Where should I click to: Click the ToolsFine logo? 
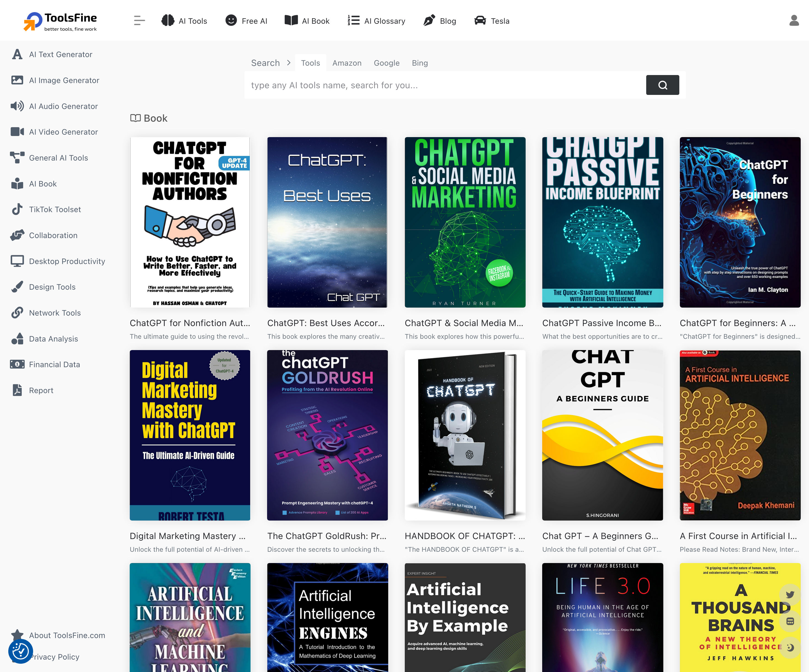click(x=60, y=20)
